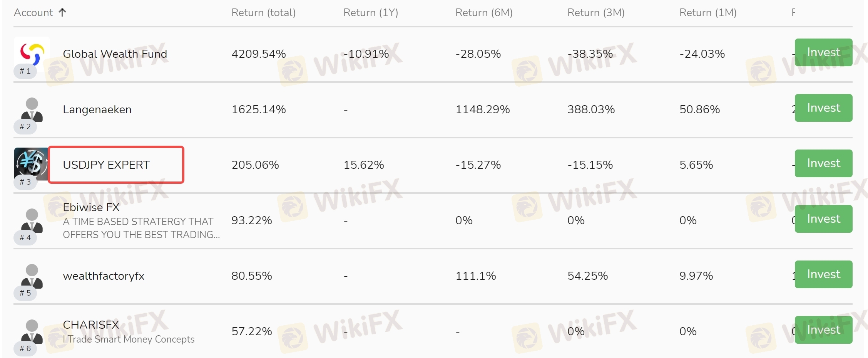Click the Global Wealth Fund logo icon

point(32,54)
